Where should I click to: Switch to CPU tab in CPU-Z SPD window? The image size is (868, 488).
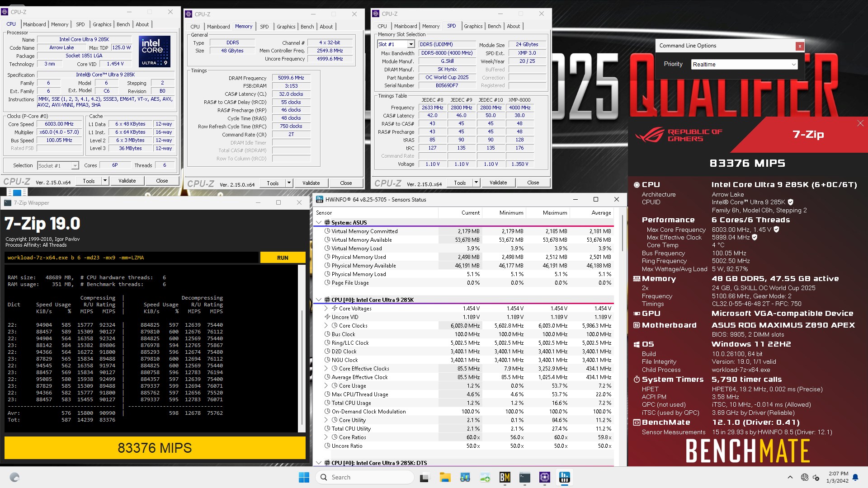click(x=382, y=26)
